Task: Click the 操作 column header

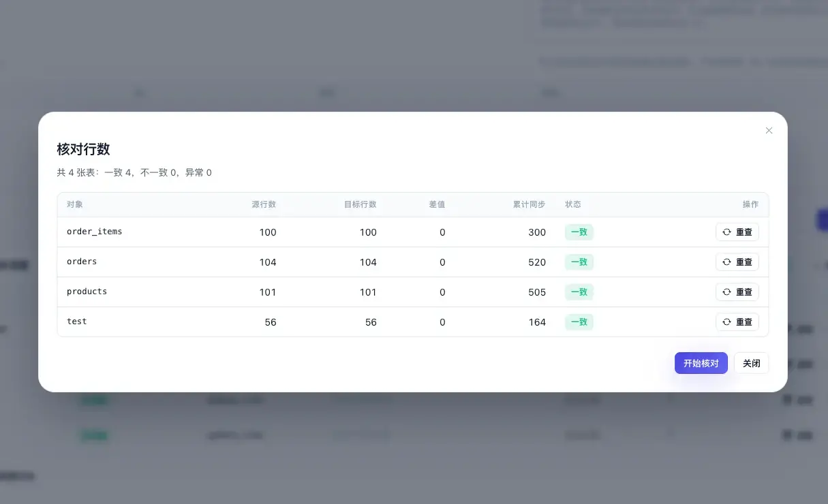Action: point(750,204)
